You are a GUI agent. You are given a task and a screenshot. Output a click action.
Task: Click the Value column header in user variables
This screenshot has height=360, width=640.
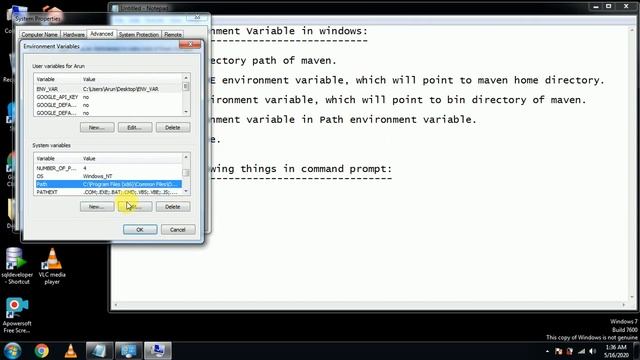click(131, 79)
